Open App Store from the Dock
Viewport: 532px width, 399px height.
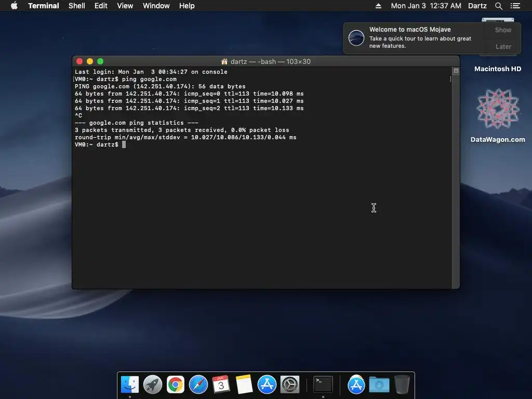[x=267, y=384]
